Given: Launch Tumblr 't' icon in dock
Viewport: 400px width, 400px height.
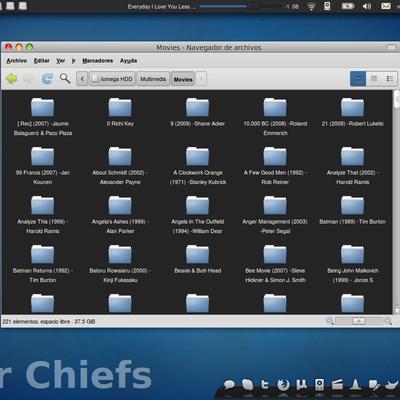Looking at the screenshot, I should click(265, 384).
